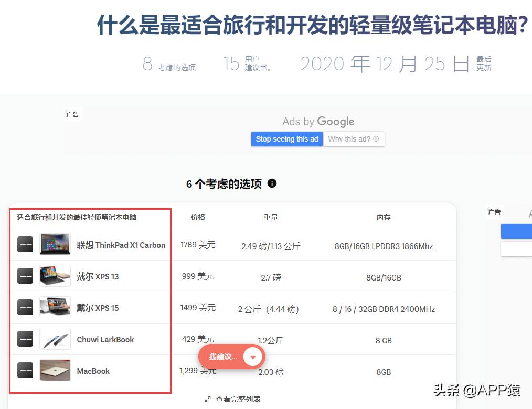Click the 广告 badge above the Google ad
The height and width of the screenshot is (409, 532).
(72, 114)
